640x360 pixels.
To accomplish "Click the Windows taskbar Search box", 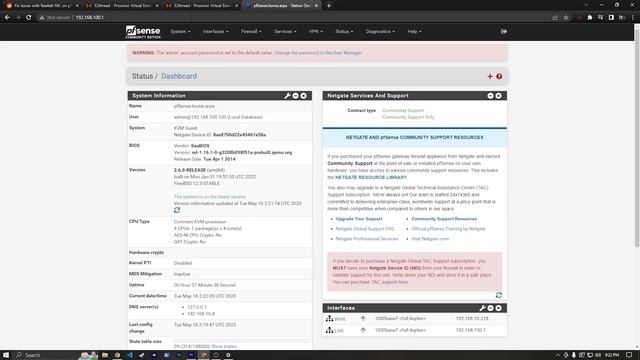I will (46, 355).
